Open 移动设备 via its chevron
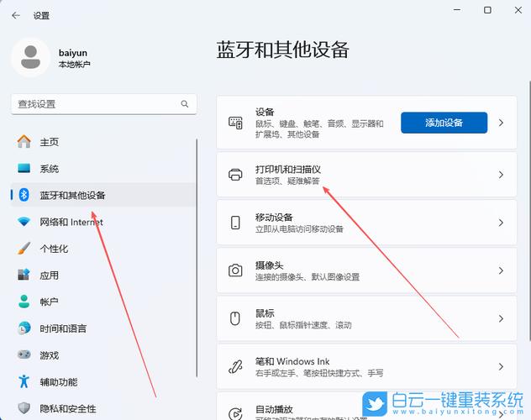 (502, 223)
